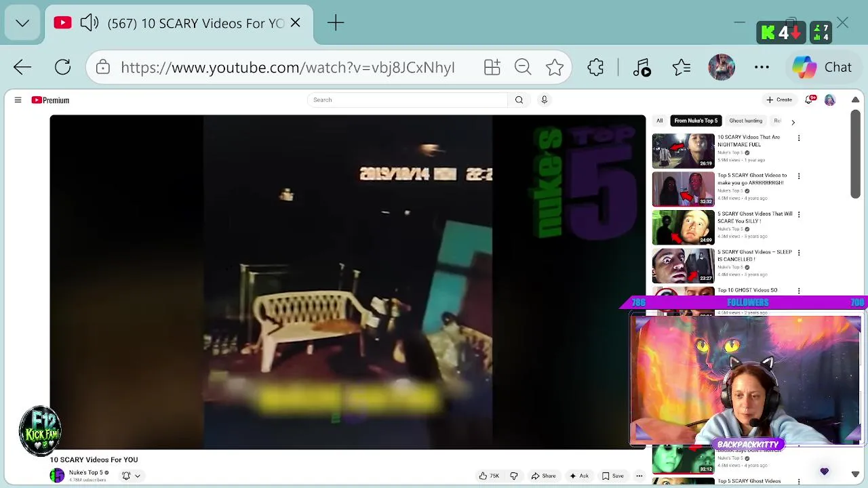
Task: Open browser settings and more menu
Action: pyautogui.click(x=762, y=67)
